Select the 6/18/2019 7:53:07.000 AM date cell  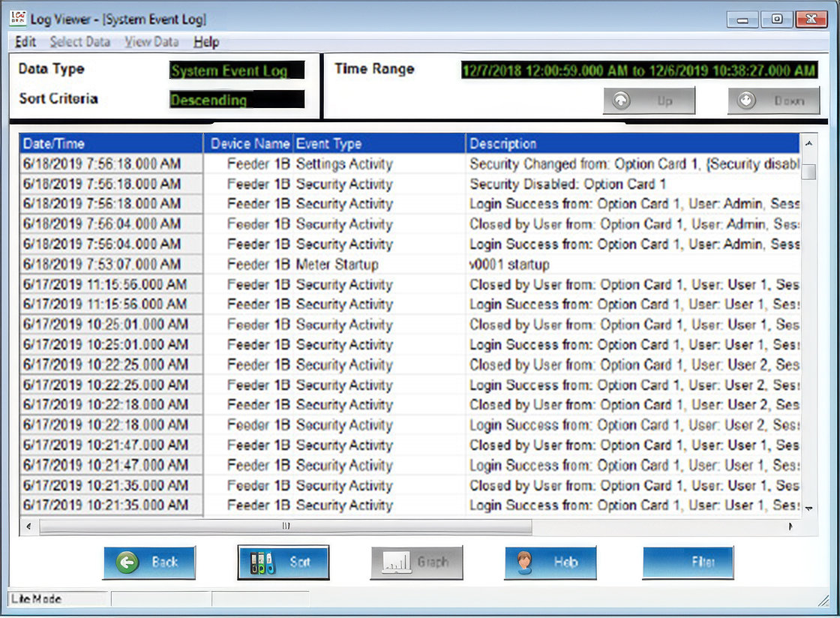[x=111, y=265]
